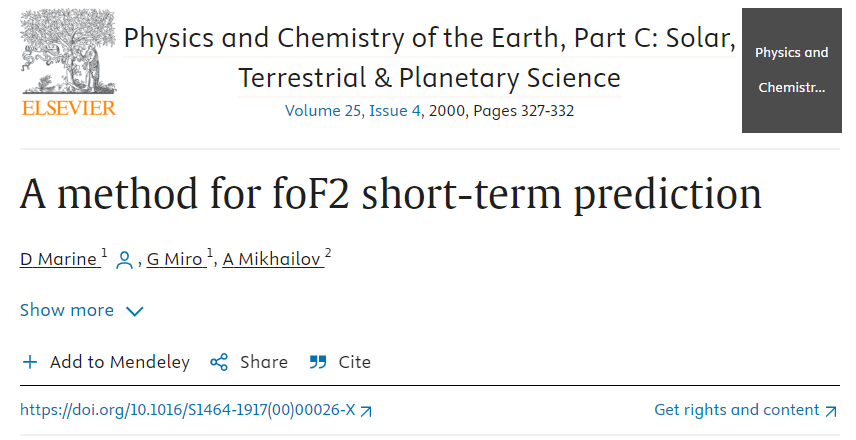The height and width of the screenshot is (440, 856).
Task: Expand details with the Show more chevron
Action: [x=135, y=311]
